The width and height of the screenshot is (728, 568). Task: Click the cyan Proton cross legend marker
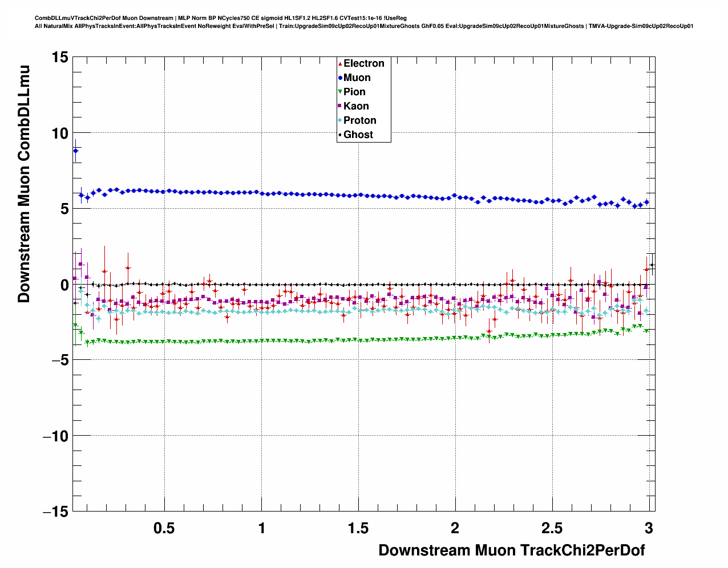coord(341,121)
